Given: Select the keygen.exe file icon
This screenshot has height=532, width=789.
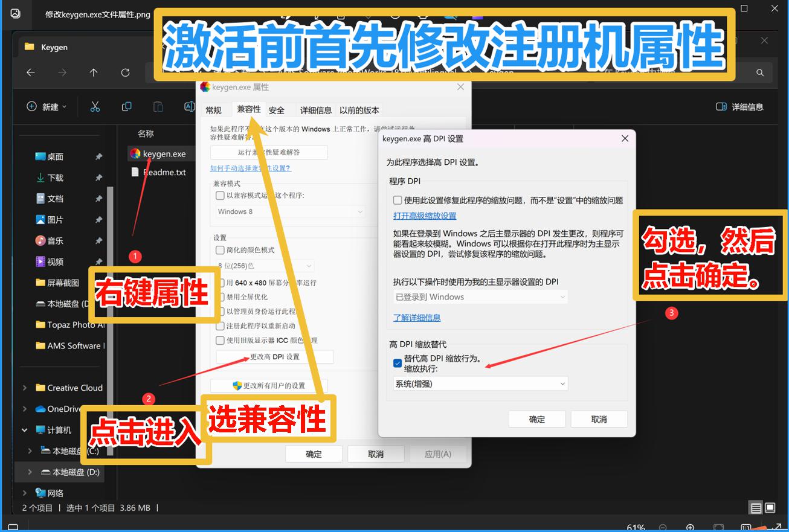Looking at the screenshot, I should point(135,154).
